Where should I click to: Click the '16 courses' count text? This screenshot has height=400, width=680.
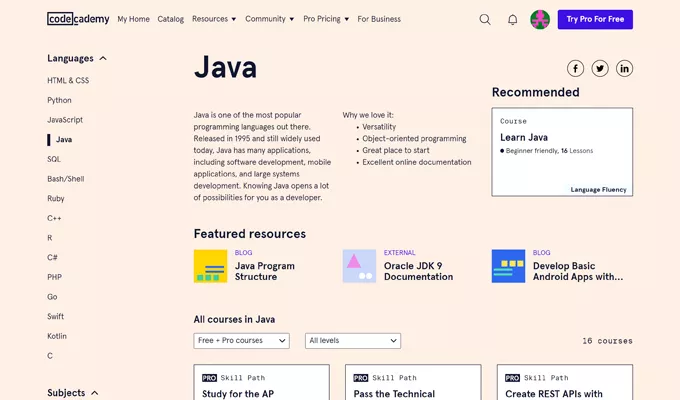(x=607, y=341)
